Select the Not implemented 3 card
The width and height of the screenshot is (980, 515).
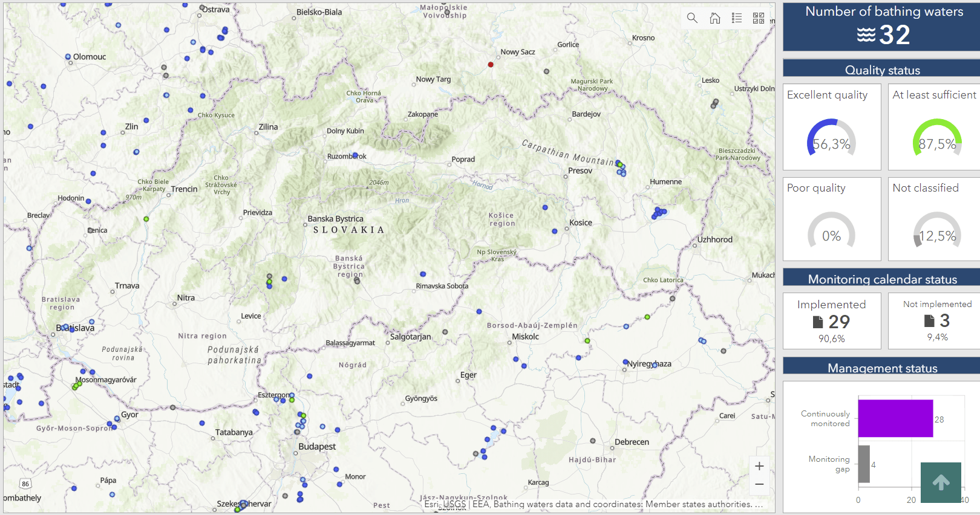(937, 321)
